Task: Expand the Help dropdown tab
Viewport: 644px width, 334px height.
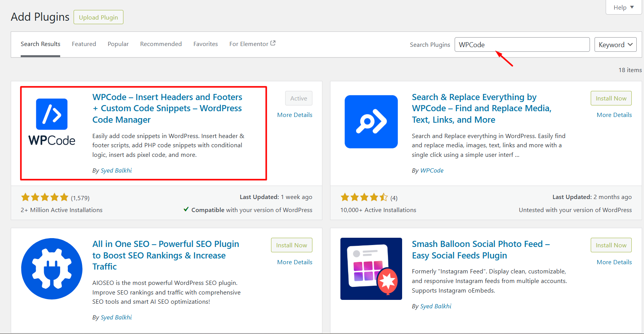Action: pos(624,7)
